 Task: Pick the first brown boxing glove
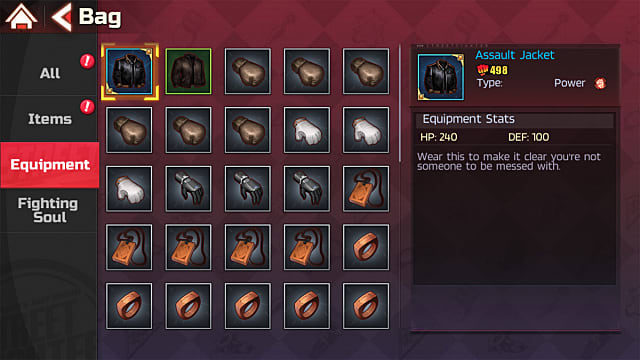[x=247, y=71]
